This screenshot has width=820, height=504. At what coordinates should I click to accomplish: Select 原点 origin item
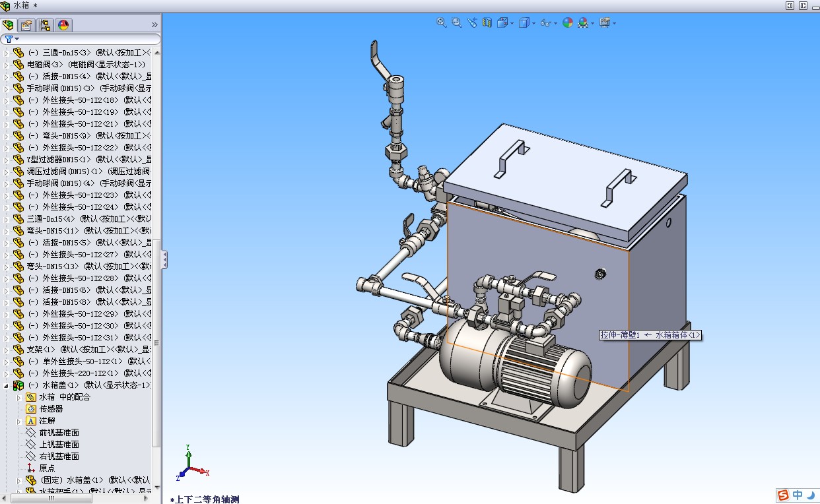click(47, 468)
